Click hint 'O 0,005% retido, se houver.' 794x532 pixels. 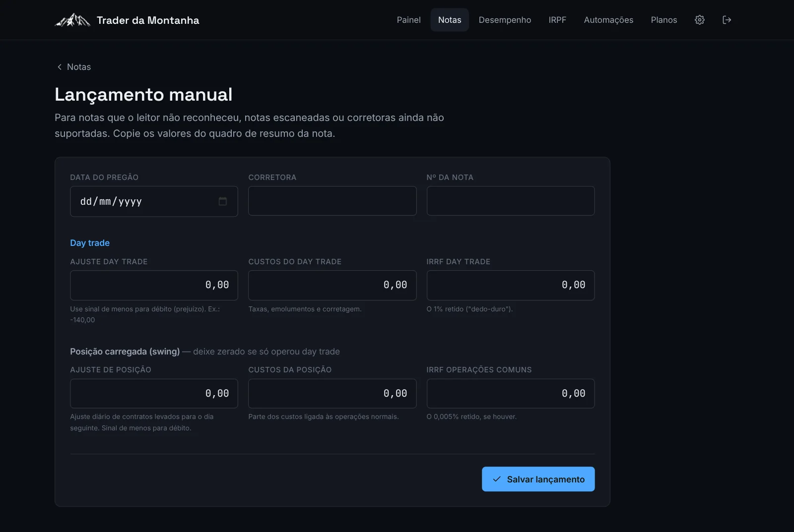[x=471, y=416]
